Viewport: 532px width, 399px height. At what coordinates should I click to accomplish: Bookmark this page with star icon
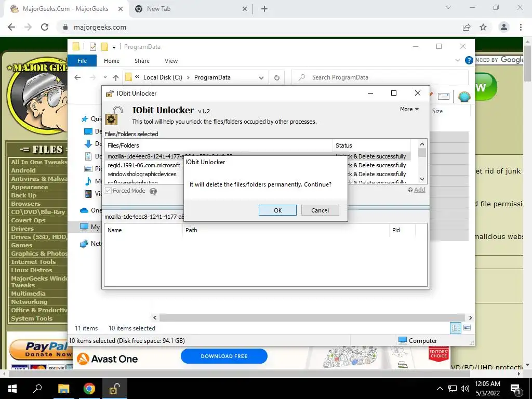(483, 27)
